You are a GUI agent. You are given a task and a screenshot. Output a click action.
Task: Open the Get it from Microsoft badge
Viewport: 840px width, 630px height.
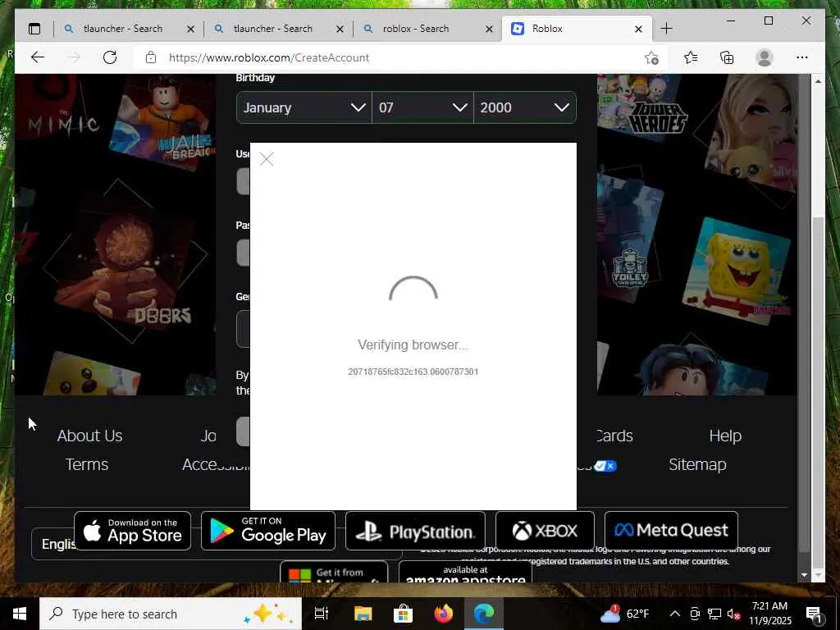(334, 572)
